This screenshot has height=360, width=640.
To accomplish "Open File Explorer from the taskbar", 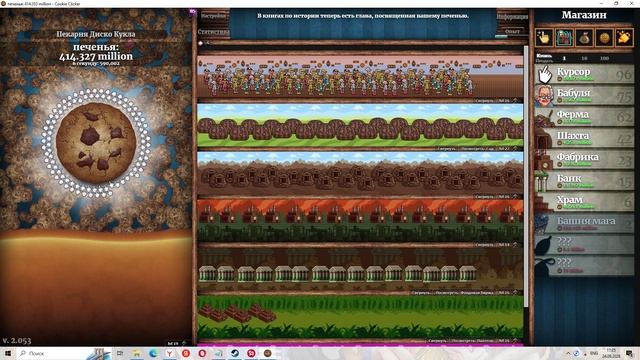I will tap(136, 353).
